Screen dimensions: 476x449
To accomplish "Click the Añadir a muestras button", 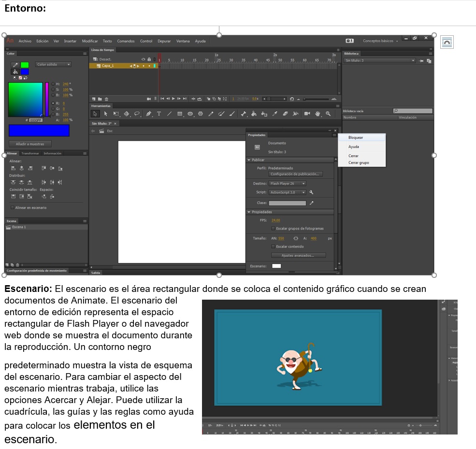I will (30, 144).
